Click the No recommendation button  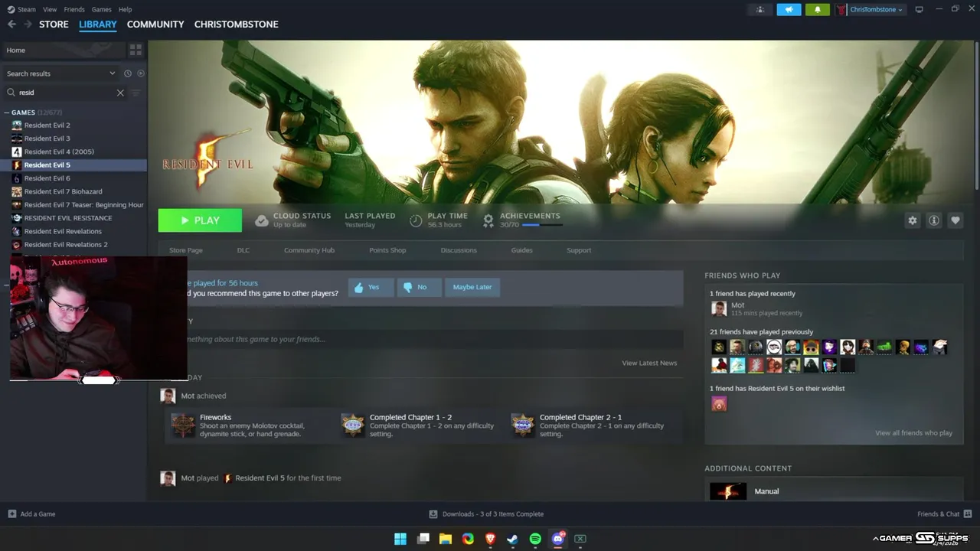click(x=419, y=287)
